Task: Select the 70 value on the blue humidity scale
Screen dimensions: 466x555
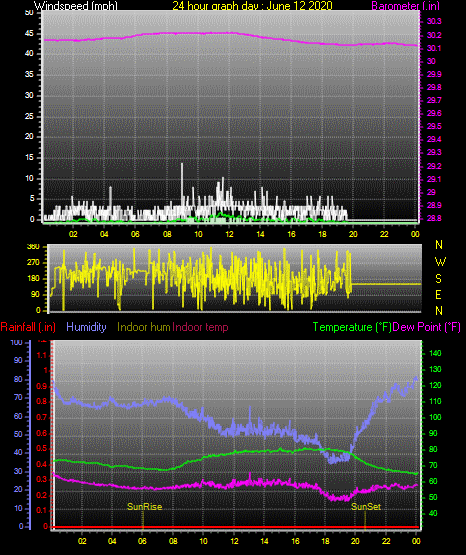Action: pyautogui.click(x=18, y=397)
